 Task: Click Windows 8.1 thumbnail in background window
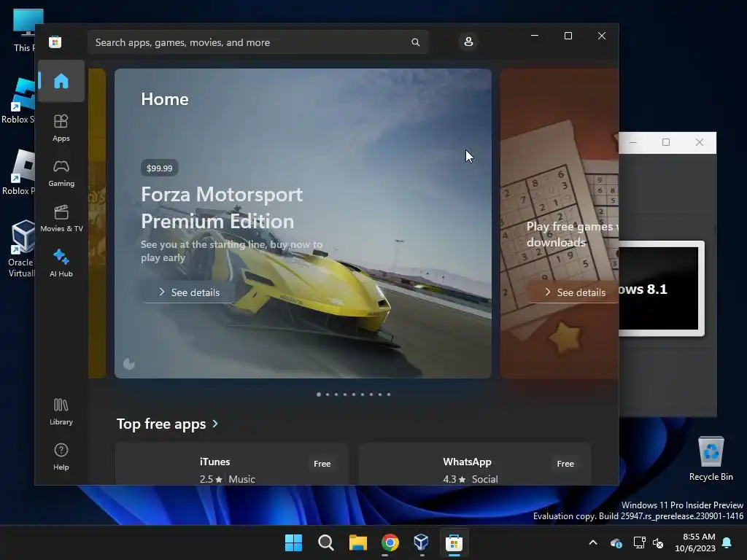point(661,289)
